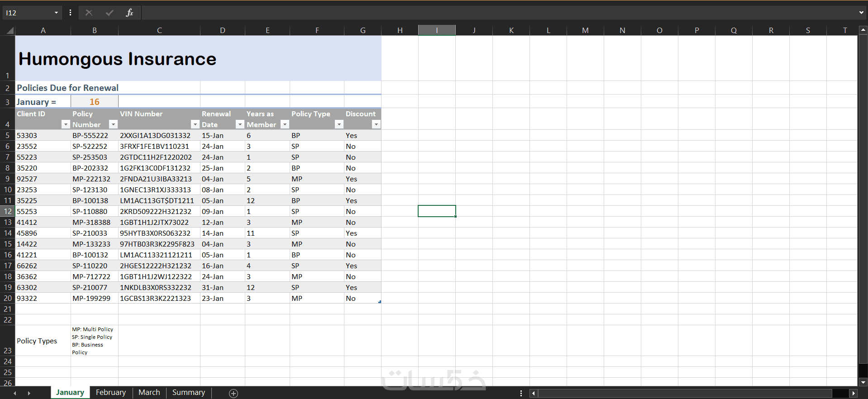Image resolution: width=868 pixels, height=399 pixels.
Task: Open the Name Box dropdown arrow
Action: [56, 13]
